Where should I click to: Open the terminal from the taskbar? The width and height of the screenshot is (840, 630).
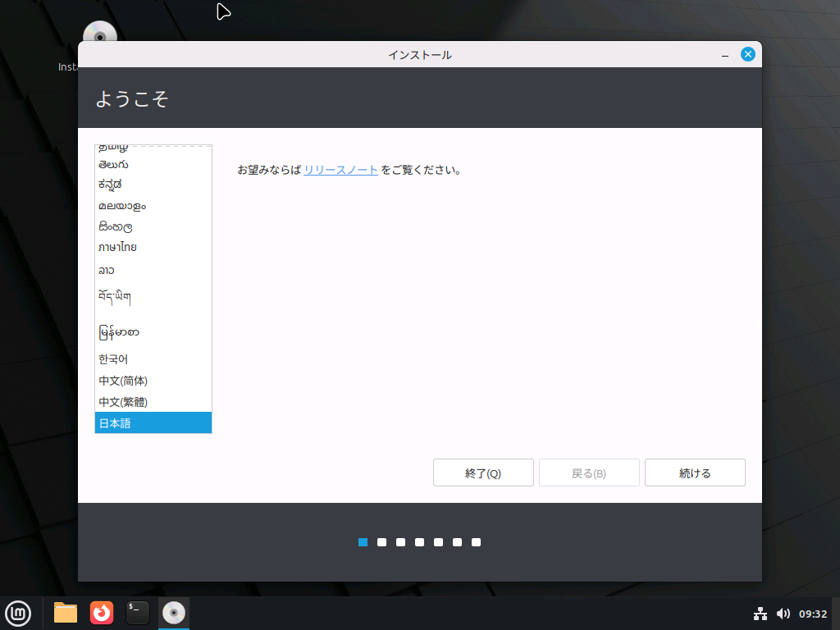[137, 613]
